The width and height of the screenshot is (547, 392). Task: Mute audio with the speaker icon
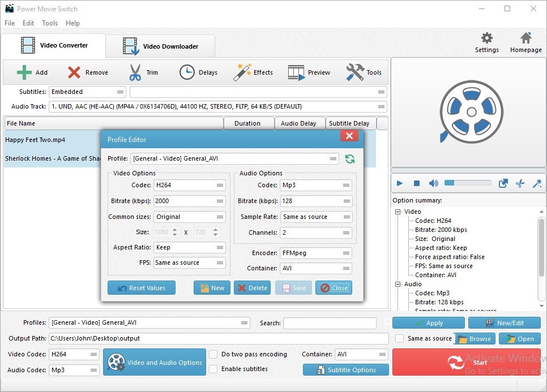[x=433, y=183]
